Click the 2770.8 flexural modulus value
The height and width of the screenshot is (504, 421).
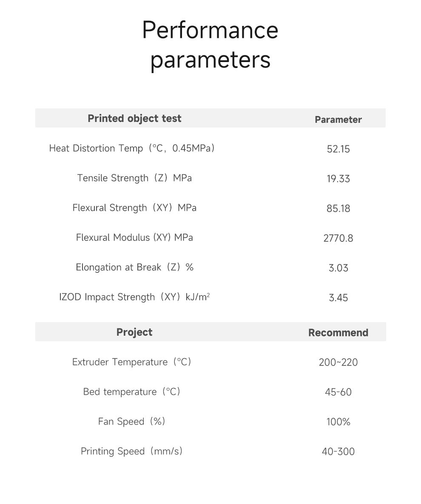coord(338,238)
